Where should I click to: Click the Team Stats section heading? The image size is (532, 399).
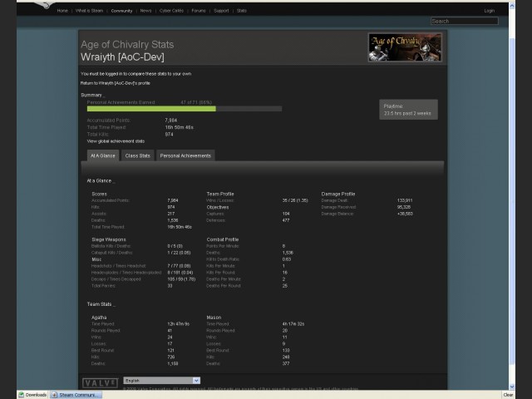click(100, 304)
